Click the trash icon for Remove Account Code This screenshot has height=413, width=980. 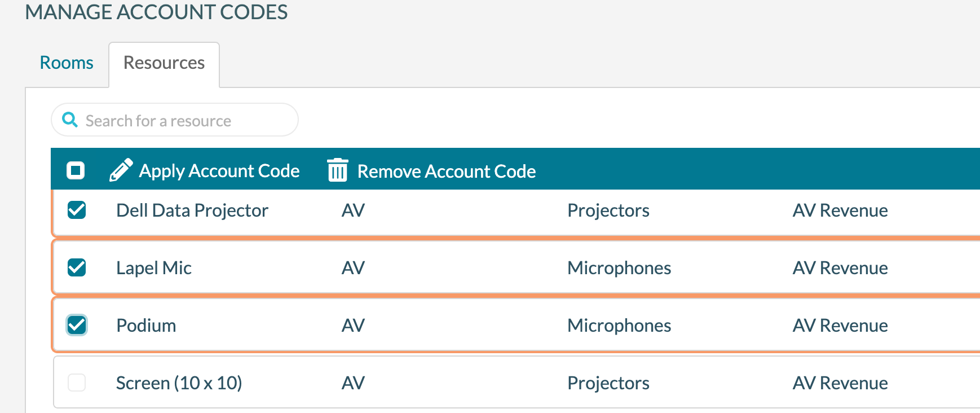pos(338,170)
